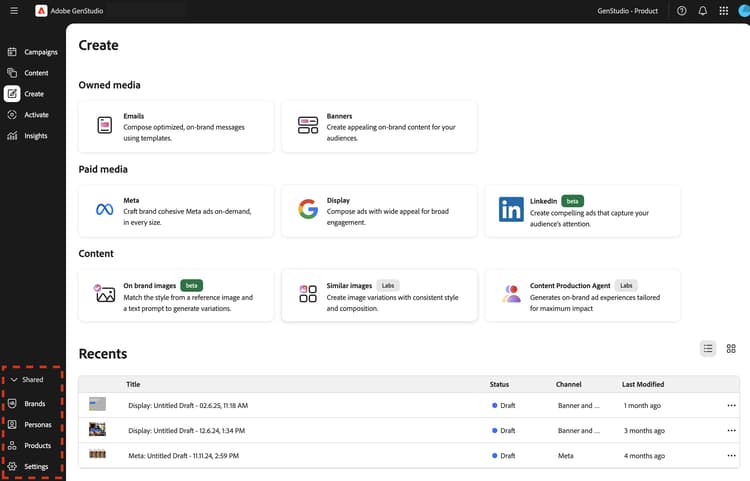Open the Display 12.6.24 draft thumbnail

click(x=97, y=429)
